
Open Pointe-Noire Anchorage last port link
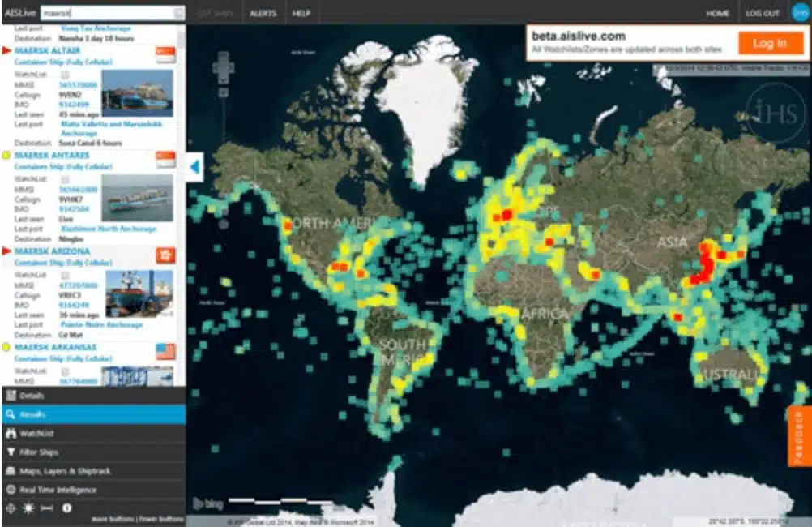pos(101,325)
